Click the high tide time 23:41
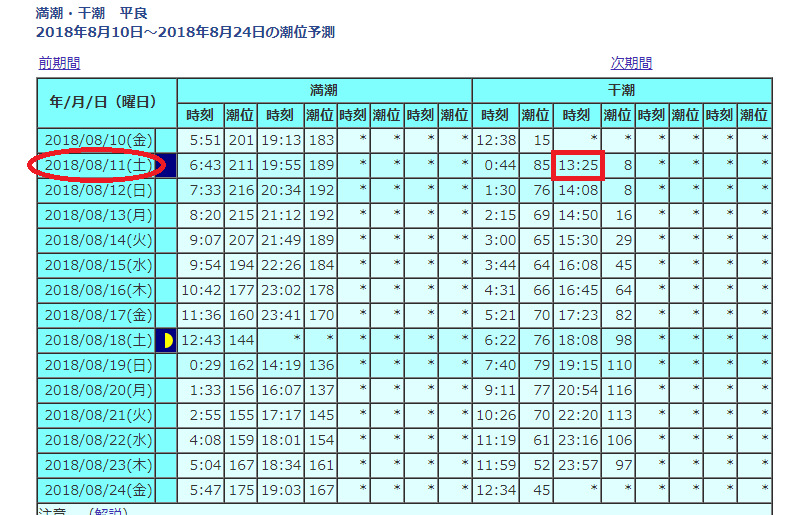This screenshot has height=515, width=805. coord(280,315)
